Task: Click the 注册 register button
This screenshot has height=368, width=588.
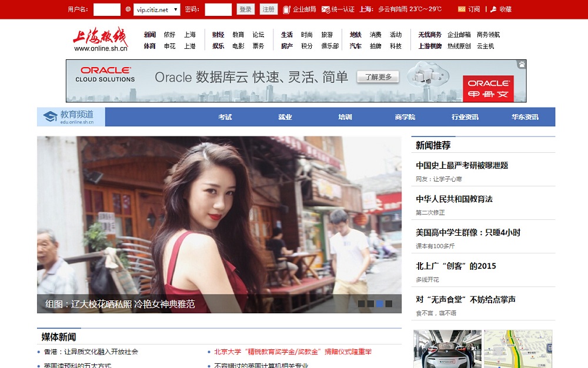Action: 269,9
